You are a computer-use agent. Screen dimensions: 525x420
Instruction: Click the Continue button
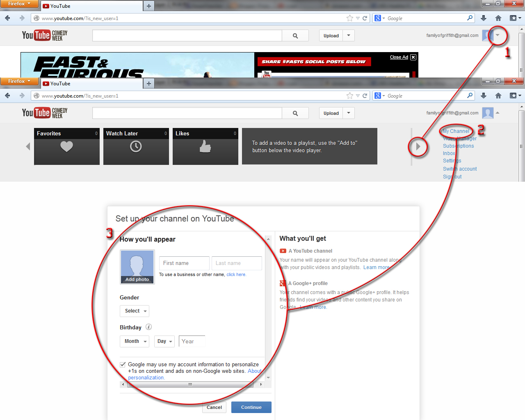pos(251,407)
